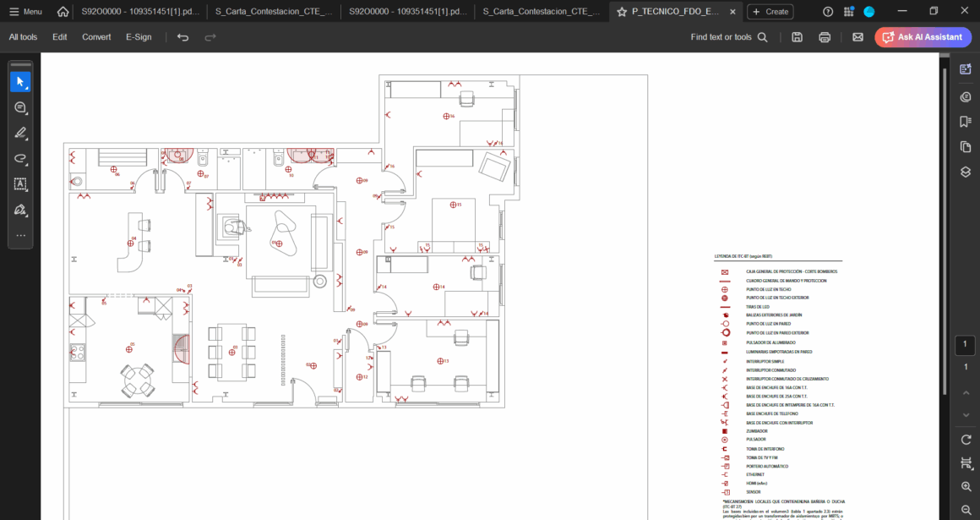Select the Add text box tool
This screenshot has width=980, height=520.
[20, 183]
